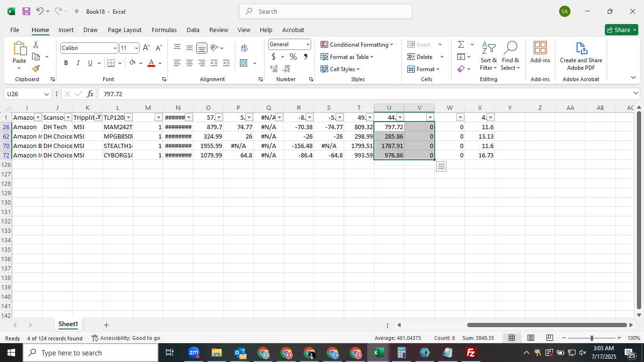Toggle Underline formatting
Screen dimensions: 644x362
pos(90,63)
